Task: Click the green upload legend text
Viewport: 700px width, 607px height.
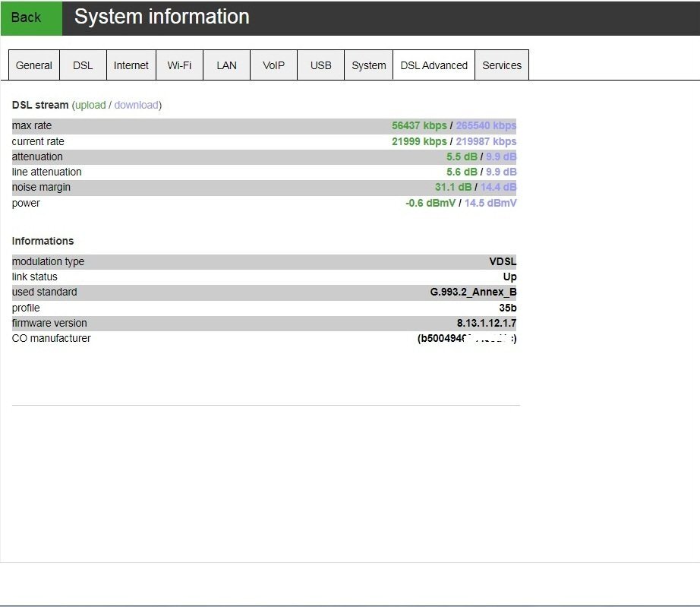Action: 90,106
